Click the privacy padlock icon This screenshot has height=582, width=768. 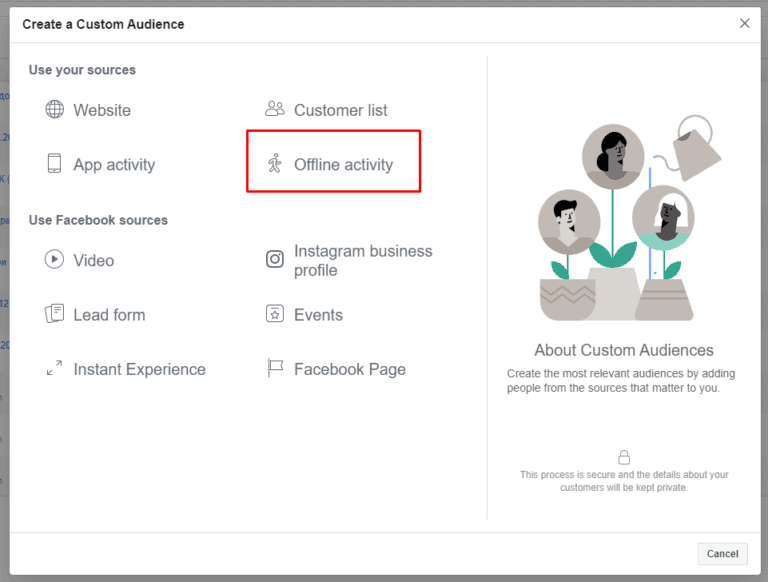[x=624, y=457]
